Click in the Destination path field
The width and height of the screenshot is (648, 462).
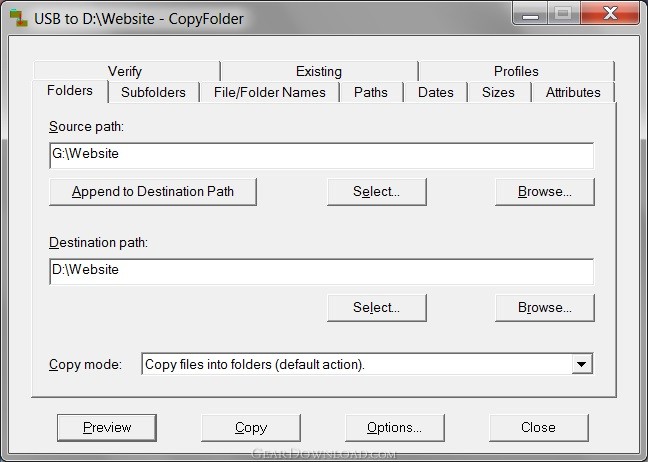tap(322, 271)
